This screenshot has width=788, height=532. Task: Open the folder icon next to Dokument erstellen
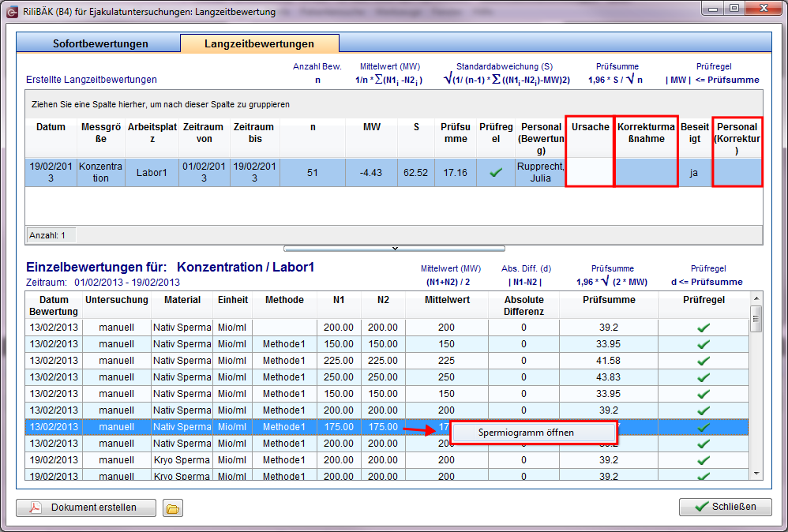(x=172, y=508)
